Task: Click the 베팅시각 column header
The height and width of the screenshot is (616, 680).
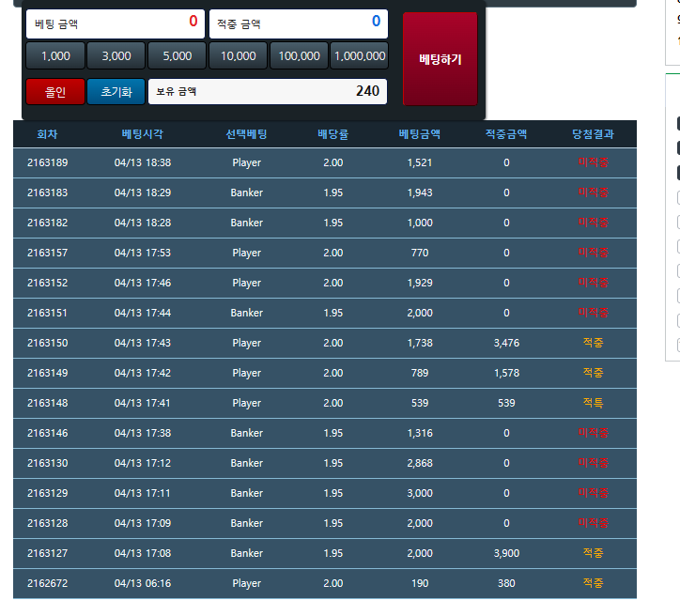Action: click(143, 134)
